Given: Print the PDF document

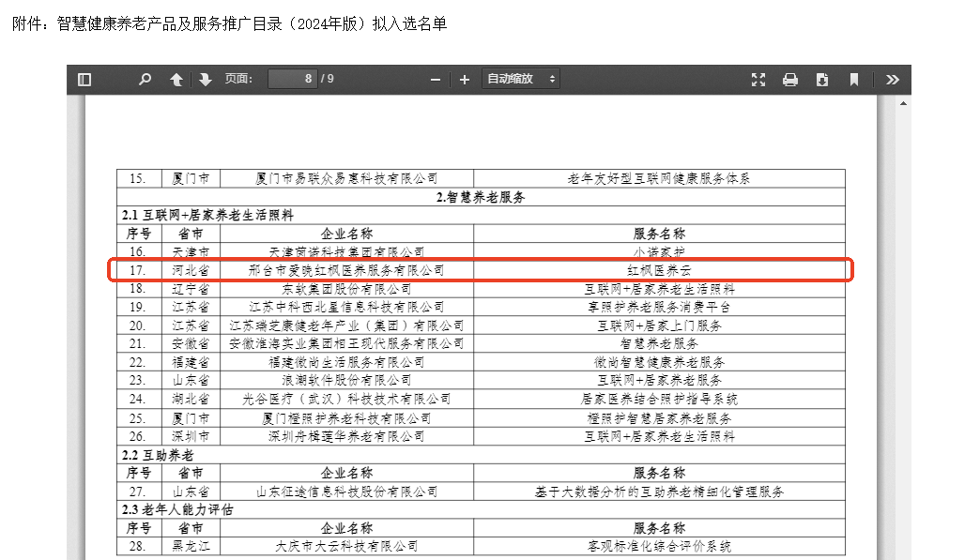Looking at the screenshot, I should (790, 80).
